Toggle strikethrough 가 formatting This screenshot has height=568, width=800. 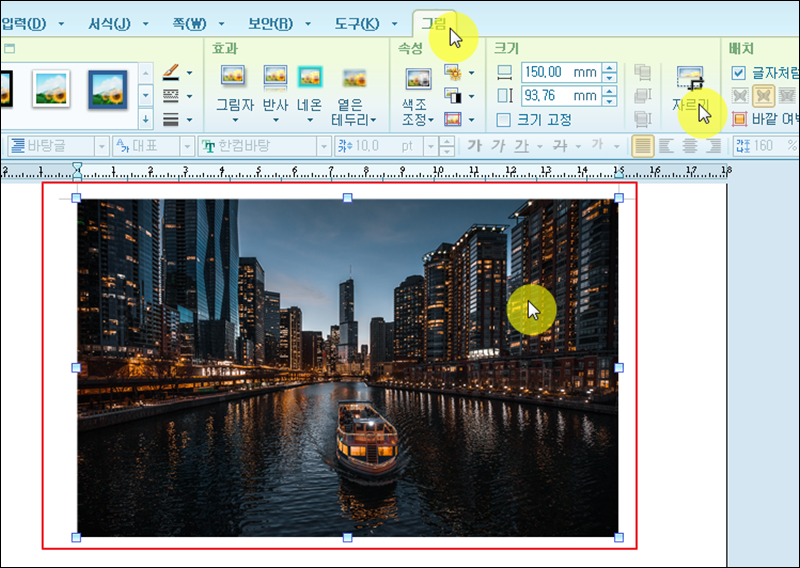(560, 146)
